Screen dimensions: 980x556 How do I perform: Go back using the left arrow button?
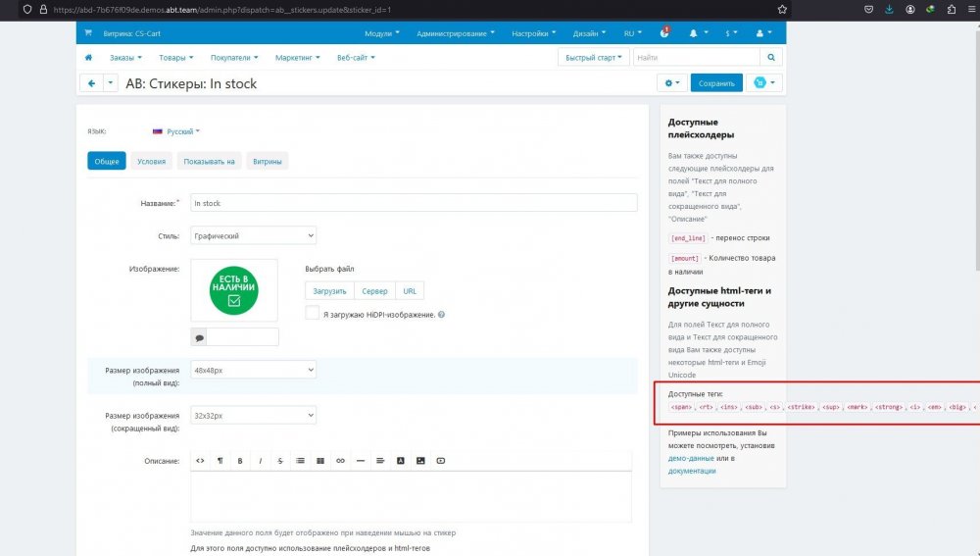tap(91, 83)
